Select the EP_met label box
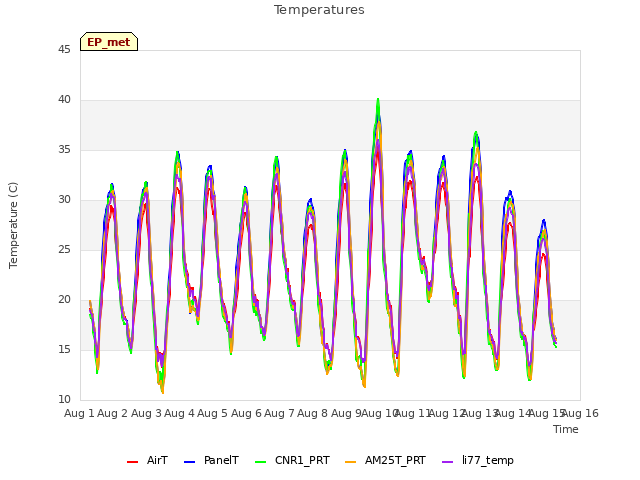 pos(109,42)
